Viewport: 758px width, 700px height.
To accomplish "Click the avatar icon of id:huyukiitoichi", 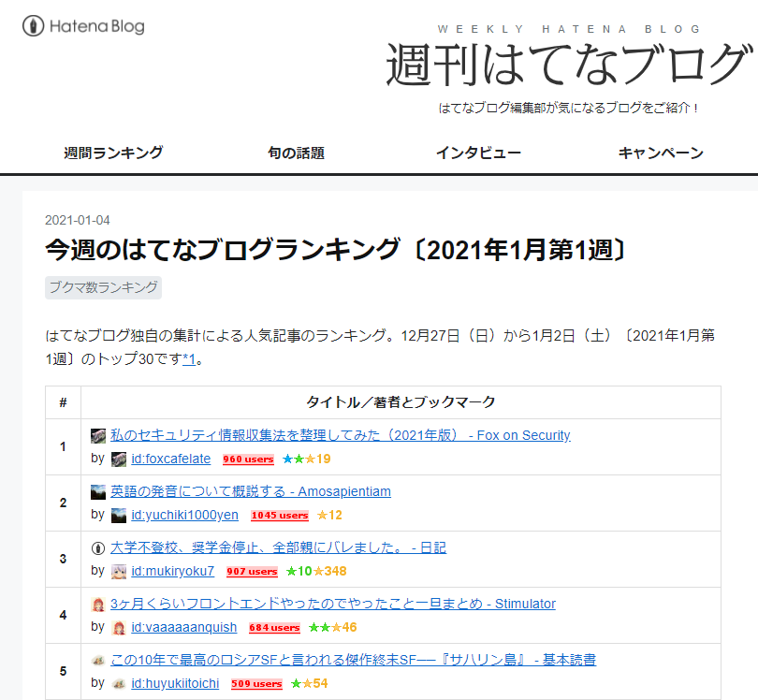I will (119, 683).
